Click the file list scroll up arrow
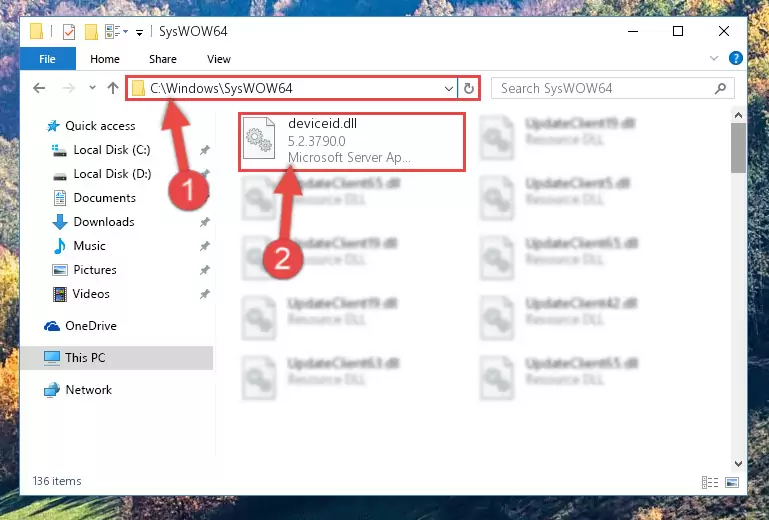Image resolution: width=769 pixels, height=520 pixels. pyautogui.click(x=738, y=116)
